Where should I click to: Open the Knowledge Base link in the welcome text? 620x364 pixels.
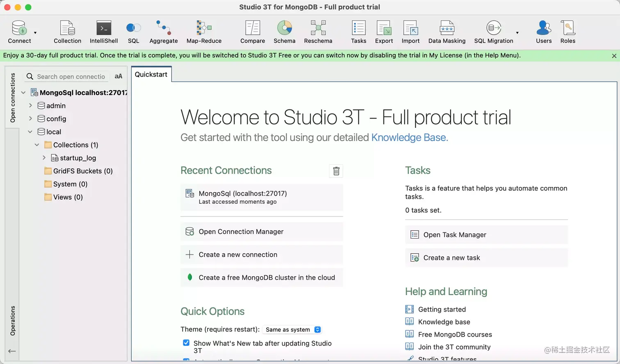410,137
